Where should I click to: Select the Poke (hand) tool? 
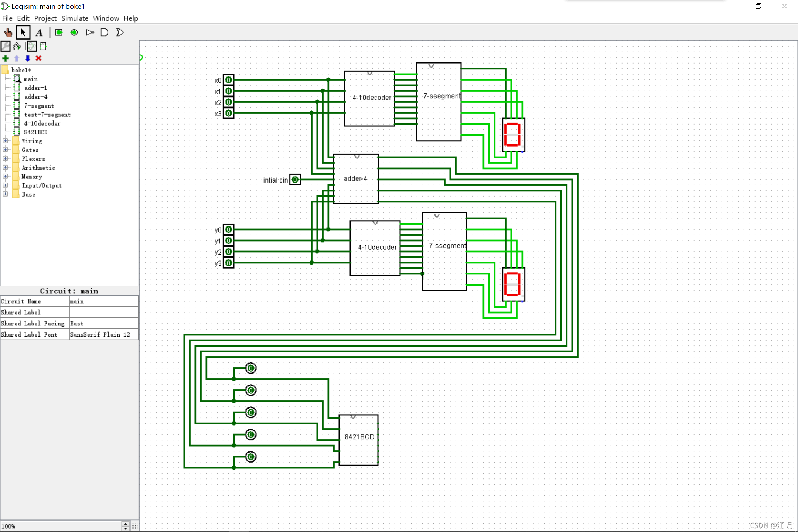(x=8, y=33)
